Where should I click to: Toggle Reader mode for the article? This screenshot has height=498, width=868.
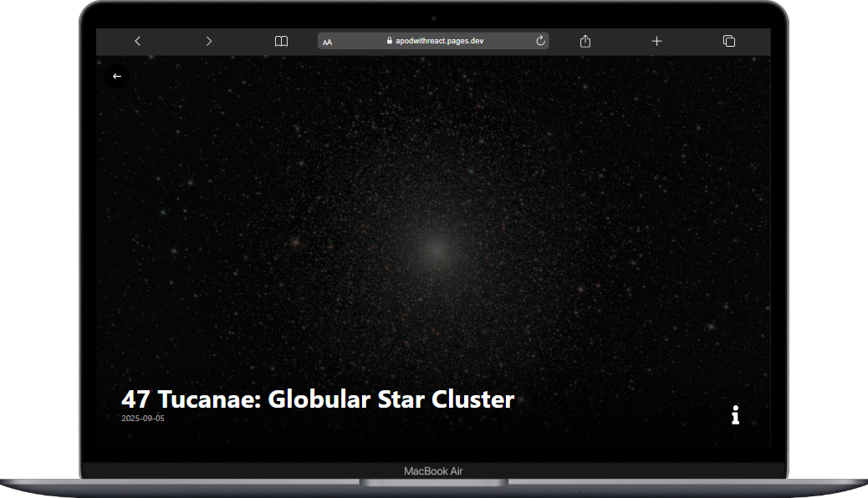coord(328,41)
